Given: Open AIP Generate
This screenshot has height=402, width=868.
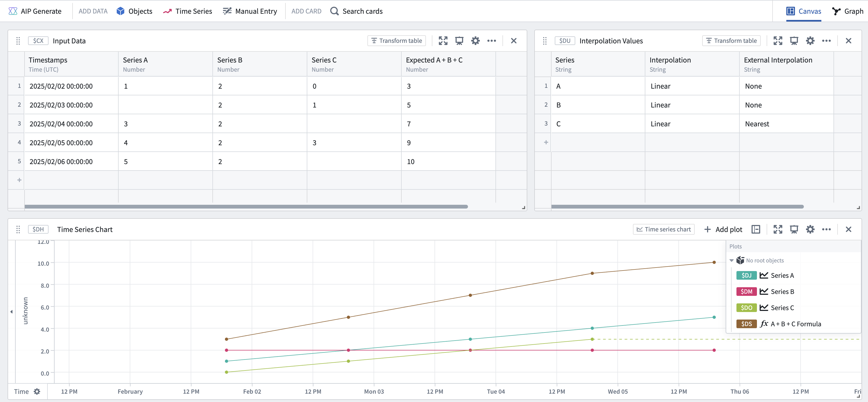Looking at the screenshot, I should click(x=35, y=11).
